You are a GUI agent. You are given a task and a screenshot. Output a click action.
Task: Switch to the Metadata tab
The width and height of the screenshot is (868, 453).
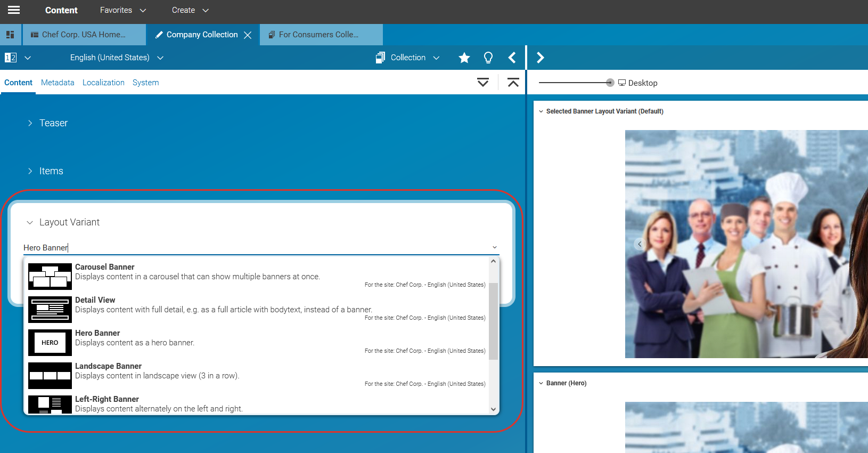click(58, 83)
